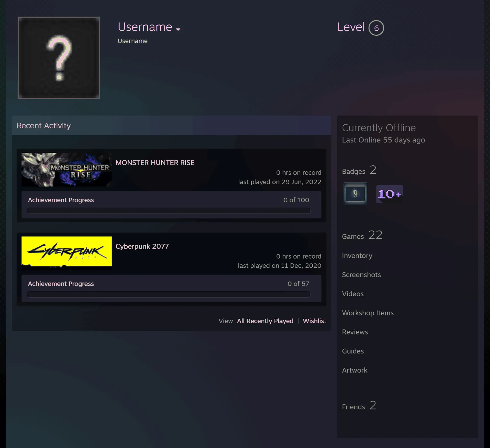Go to Screenshots in the sidebar

tap(361, 275)
